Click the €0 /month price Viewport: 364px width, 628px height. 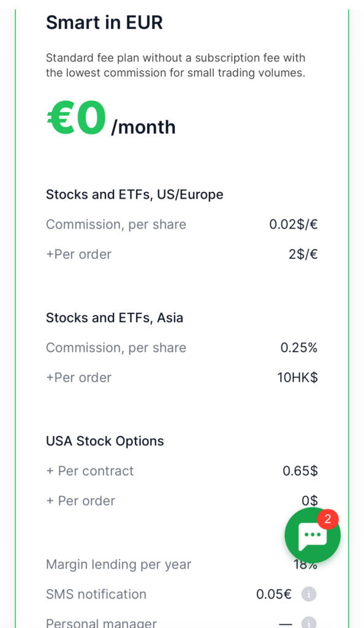[111, 120]
